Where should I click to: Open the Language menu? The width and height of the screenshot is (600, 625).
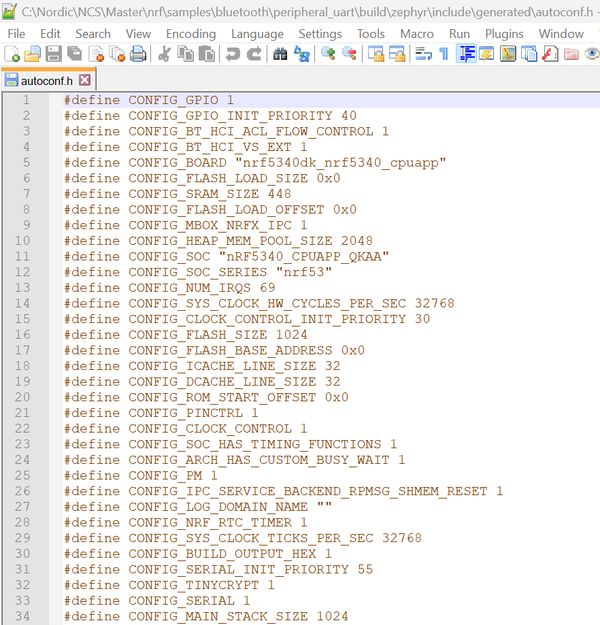coord(257,34)
